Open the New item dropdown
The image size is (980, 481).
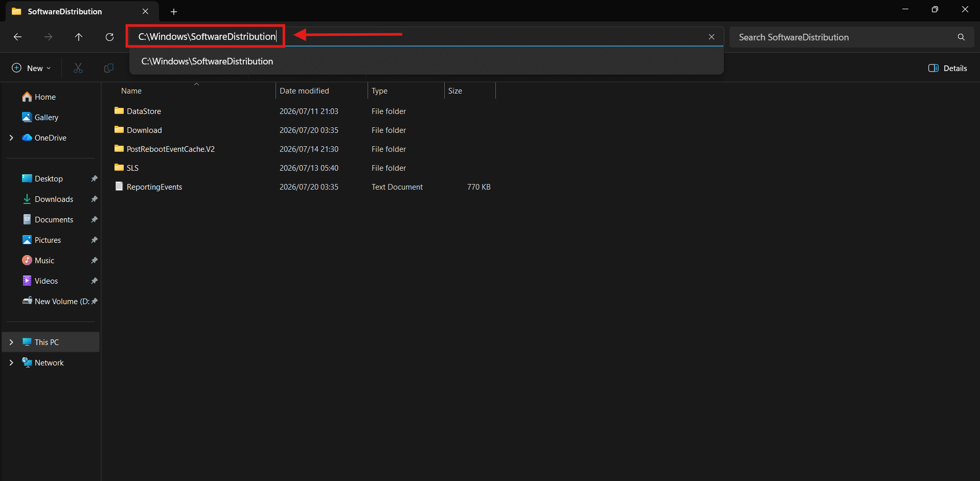[31, 68]
